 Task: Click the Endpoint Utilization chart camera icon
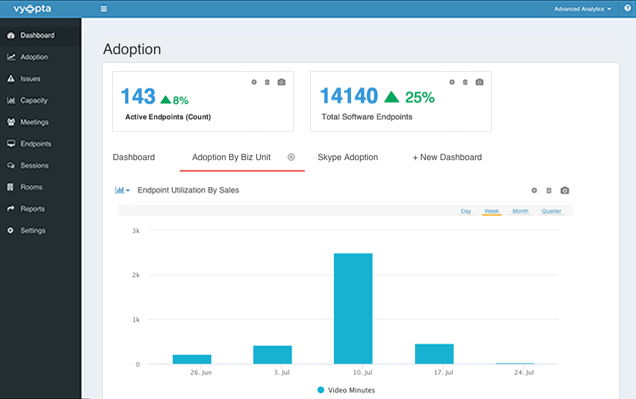[x=565, y=190]
